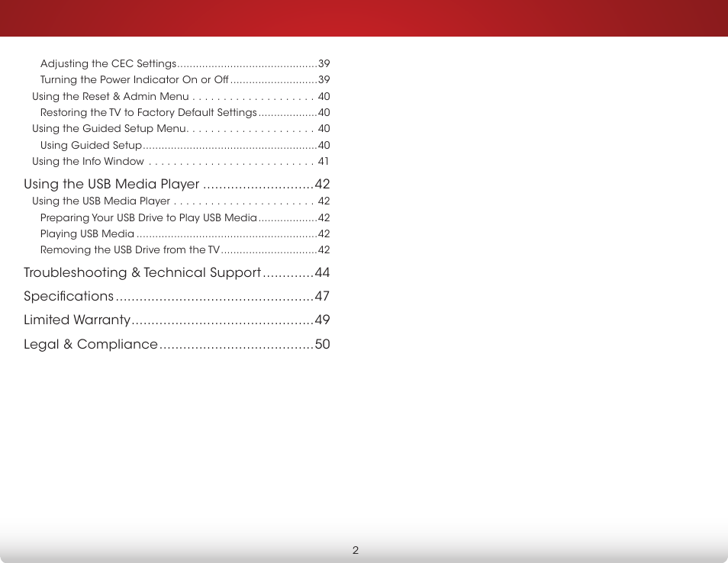This screenshot has height=563, width=728.
Task: Open 'Troubleshooting & Technical Support' chapter
Action: click(x=177, y=272)
